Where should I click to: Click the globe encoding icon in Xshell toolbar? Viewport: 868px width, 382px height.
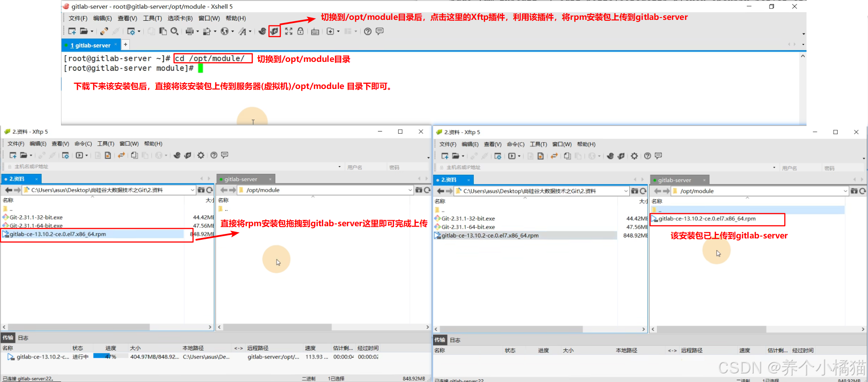coord(225,31)
